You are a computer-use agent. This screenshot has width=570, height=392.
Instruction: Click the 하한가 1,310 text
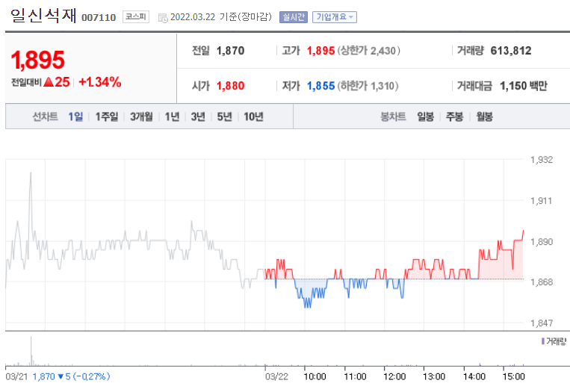click(368, 86)
